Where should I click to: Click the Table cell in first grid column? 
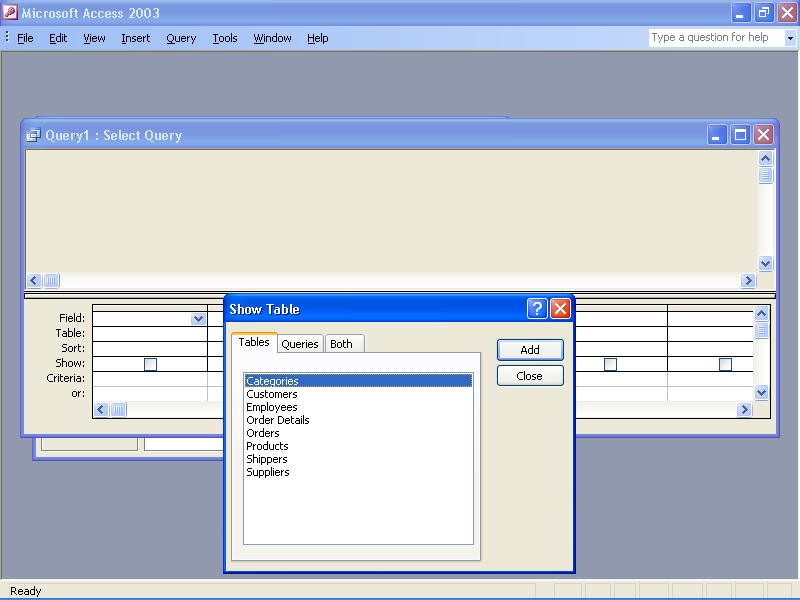click(150, 334)
